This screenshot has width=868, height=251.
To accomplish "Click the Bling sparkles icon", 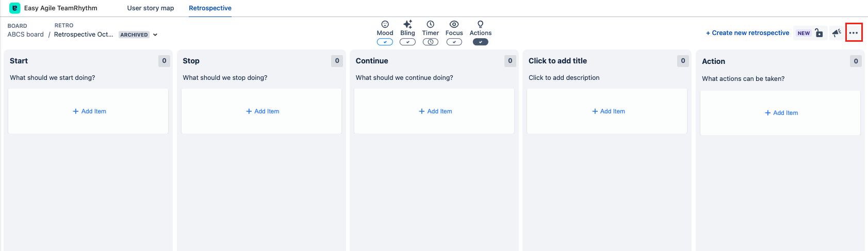I will [x=407, y=24].
